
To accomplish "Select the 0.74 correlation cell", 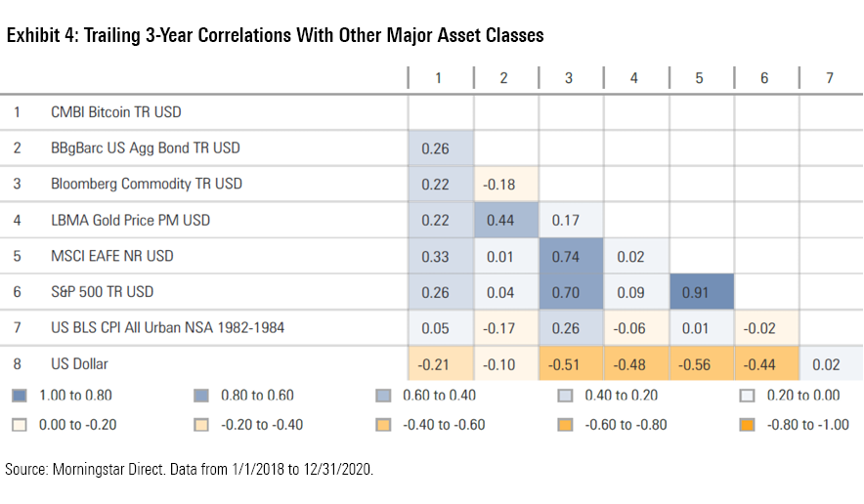I will (x=570, y=256).
